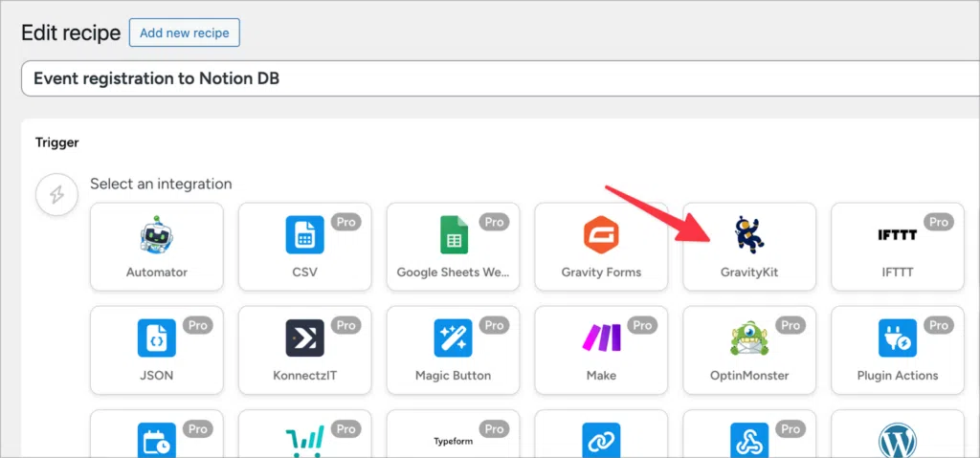
Task: Click the Google Sheets We... label
Action: point(453,273)
